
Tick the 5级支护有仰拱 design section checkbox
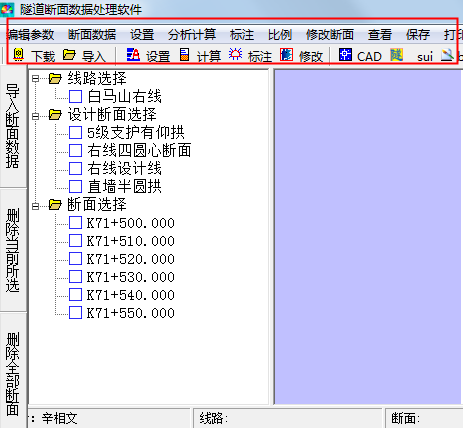tap(75, 133)
